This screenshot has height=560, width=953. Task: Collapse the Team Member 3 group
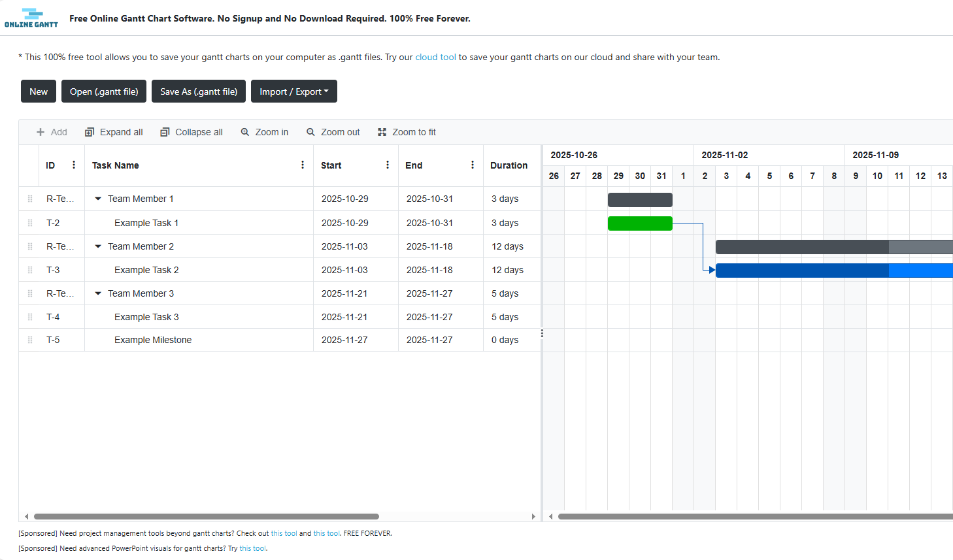[97, 293]
